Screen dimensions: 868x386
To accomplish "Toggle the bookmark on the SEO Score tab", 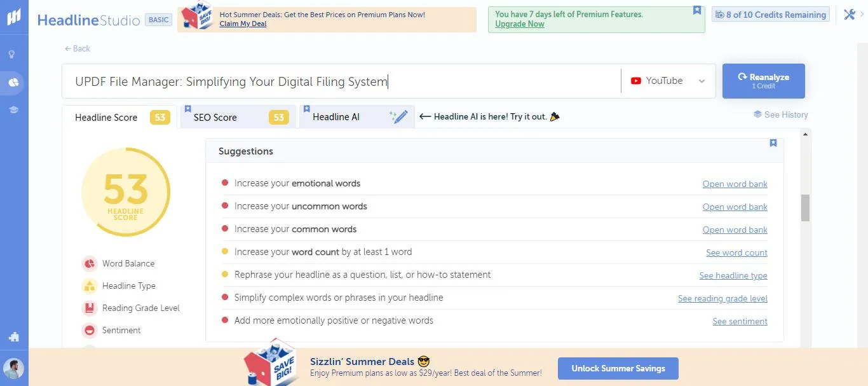I will point(187,109).
